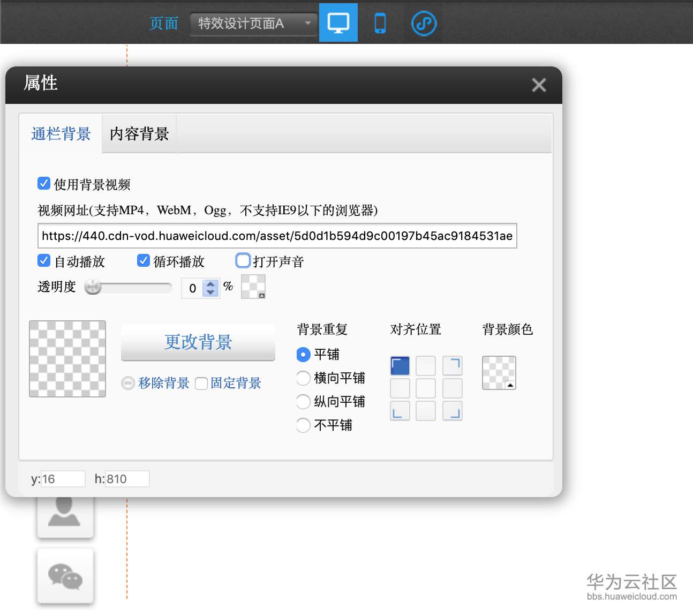Switch to mobile phone preview mode

pos(380,24)
